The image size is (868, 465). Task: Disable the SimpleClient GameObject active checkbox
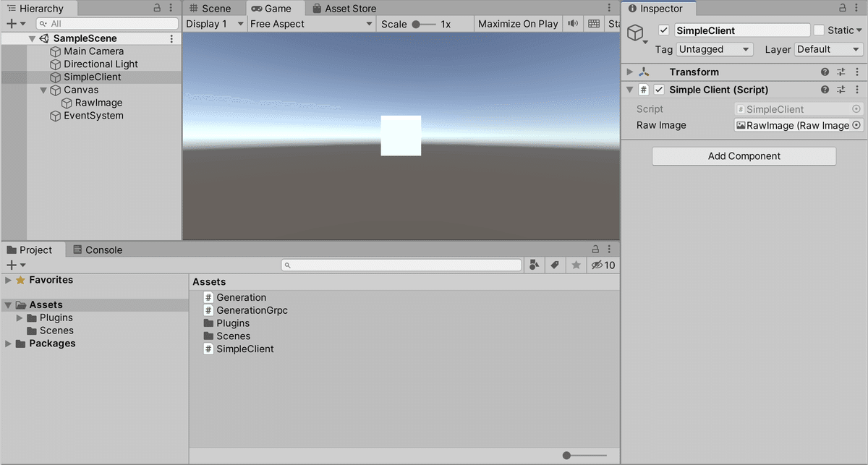[x=663, y=30]
